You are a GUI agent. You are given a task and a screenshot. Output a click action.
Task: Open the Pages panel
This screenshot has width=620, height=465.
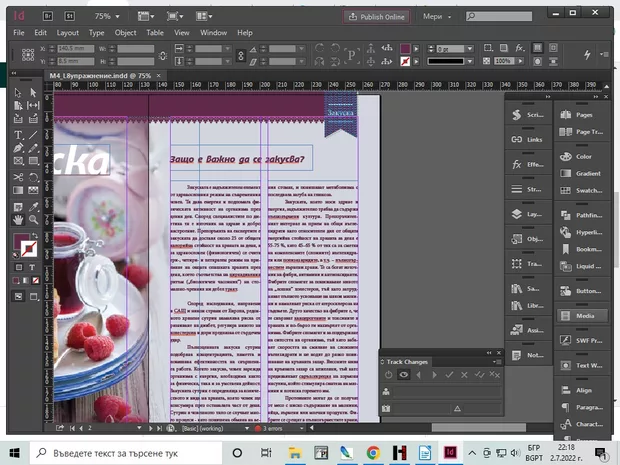[584, 115]
